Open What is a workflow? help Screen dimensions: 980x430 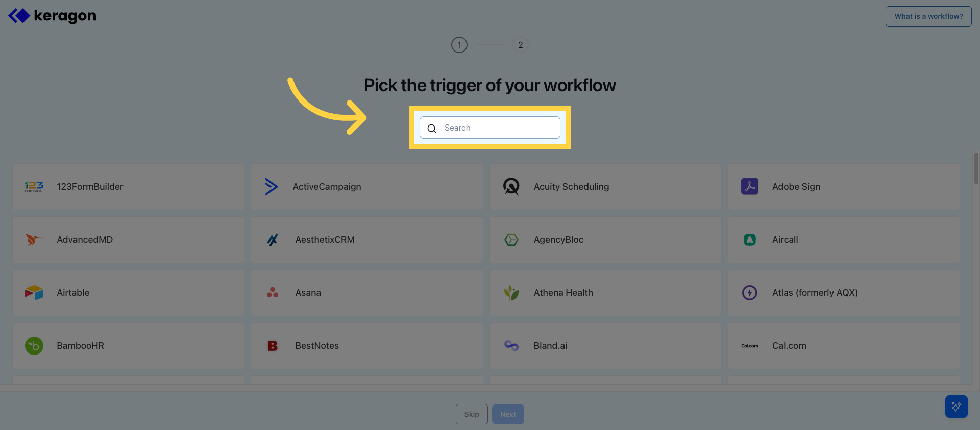(x=928, y=16)
